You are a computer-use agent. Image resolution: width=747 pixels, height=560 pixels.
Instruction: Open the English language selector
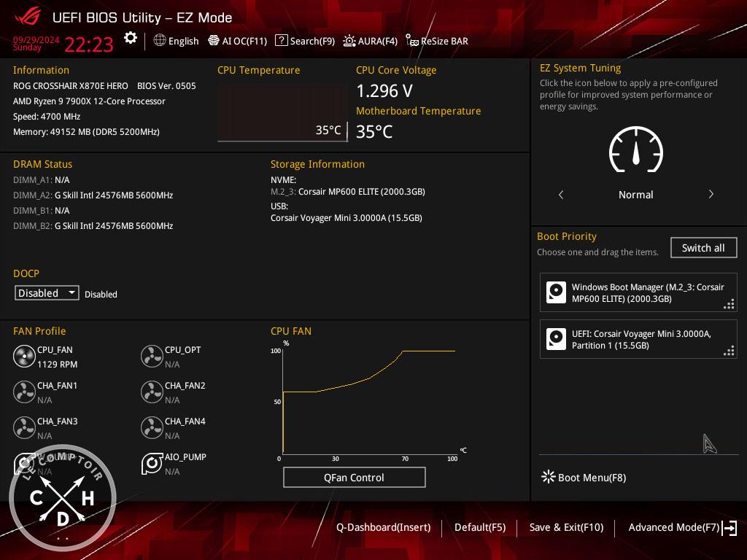pyautogui.click(x=176, y=42)
